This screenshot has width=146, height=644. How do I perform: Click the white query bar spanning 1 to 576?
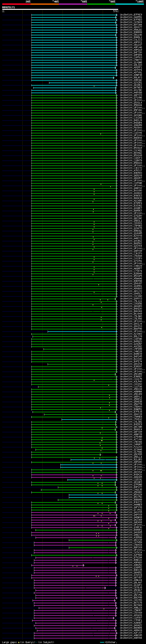click(60, 10)
